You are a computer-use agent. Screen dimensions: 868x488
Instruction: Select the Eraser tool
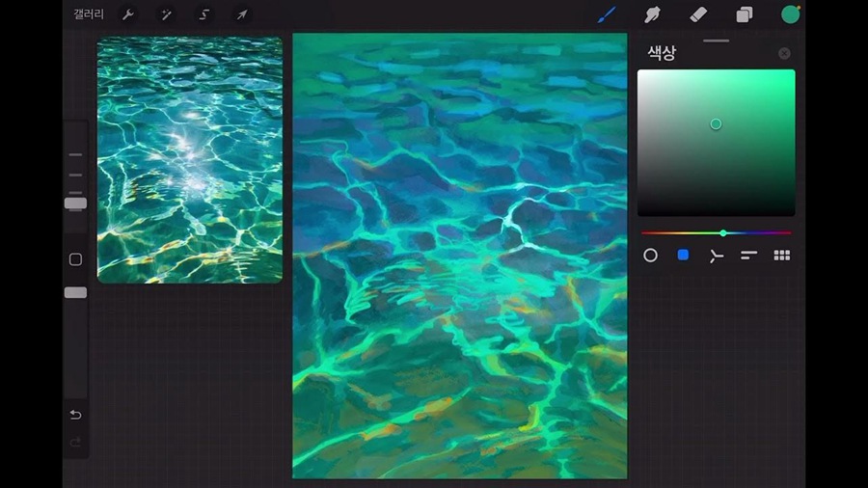pos(699,14)
